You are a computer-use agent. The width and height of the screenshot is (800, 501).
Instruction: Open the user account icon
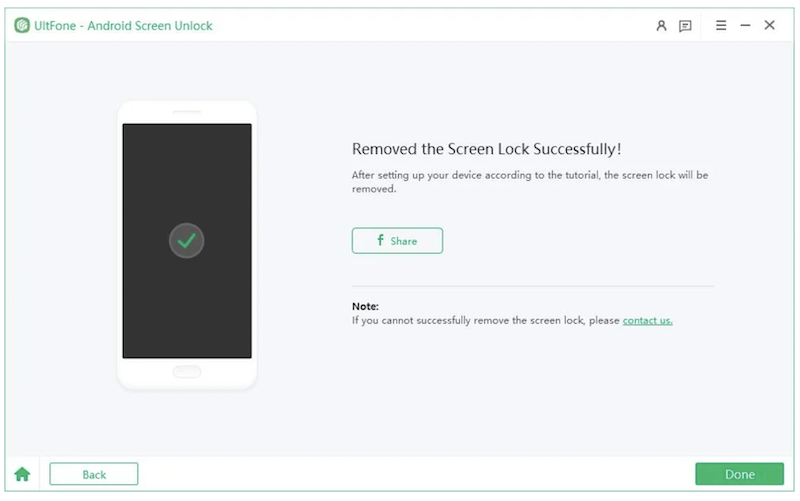661,26
